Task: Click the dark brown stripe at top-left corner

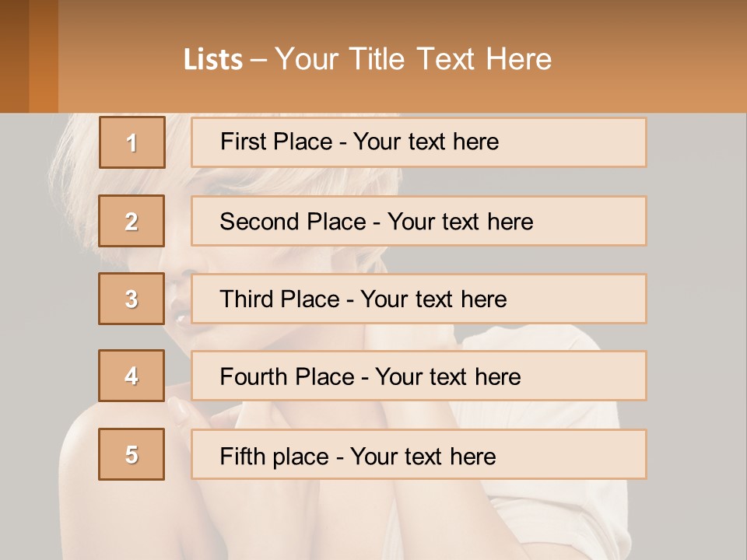Action: pos(14,56)
